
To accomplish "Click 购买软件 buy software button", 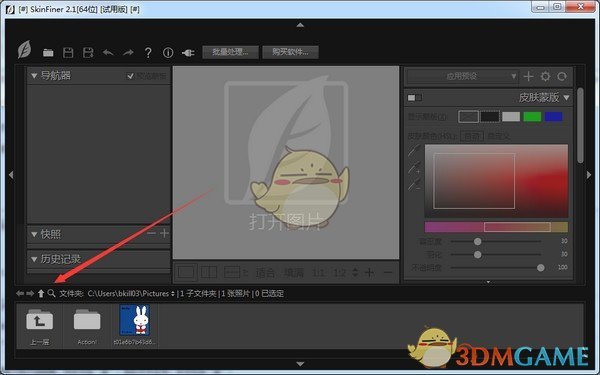I will [290, 52].
